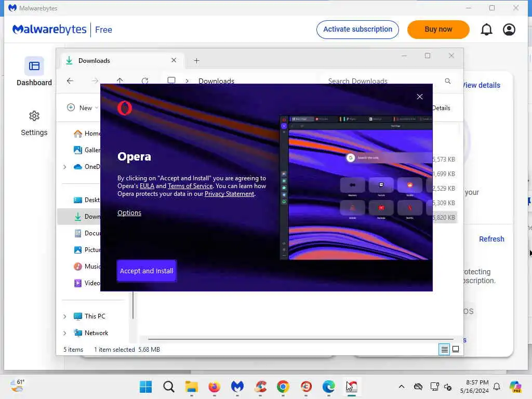Click the Opera logo icon in installer
This screenshot has height=399, width=532.
pos(125,108)
